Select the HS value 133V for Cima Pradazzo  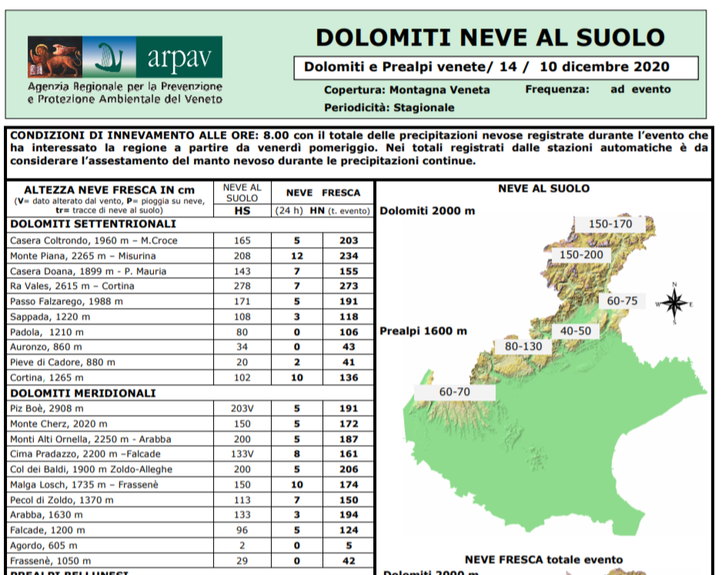[x=242, y=454]
